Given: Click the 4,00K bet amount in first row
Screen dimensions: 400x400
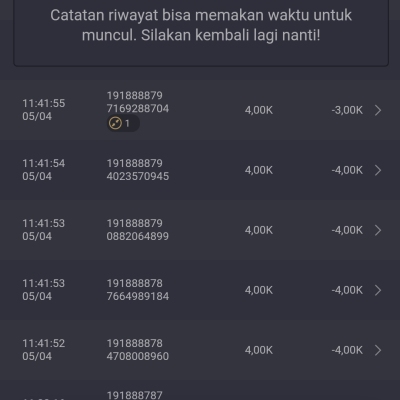Looking at the screenshot, I should coord(259,110).
